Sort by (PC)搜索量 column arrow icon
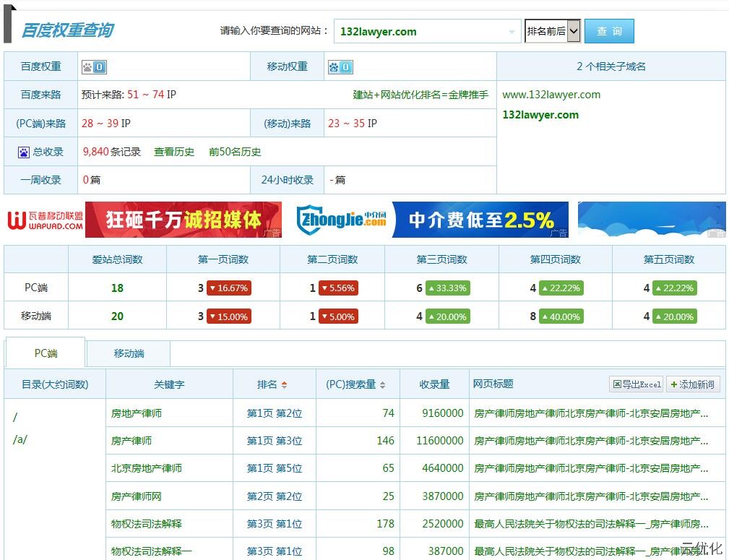The image size is (729, 560). click(x=383, y=384)
